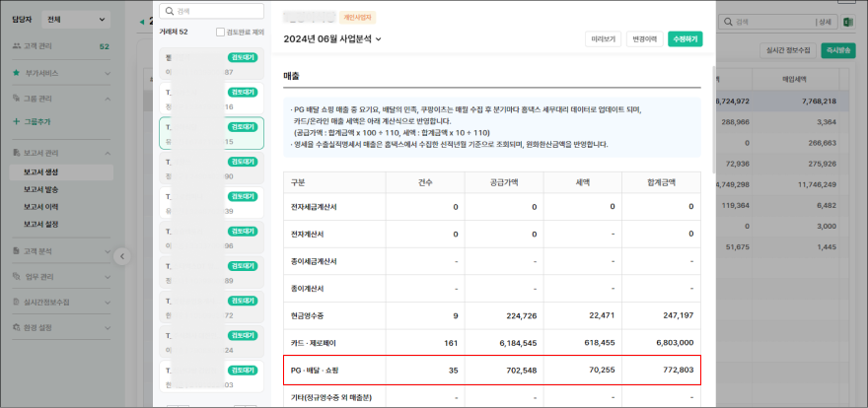This screenshot has width=868, height=408.
Task: Select the 보고서 설정 menu item
Action: tap(41, 224)
